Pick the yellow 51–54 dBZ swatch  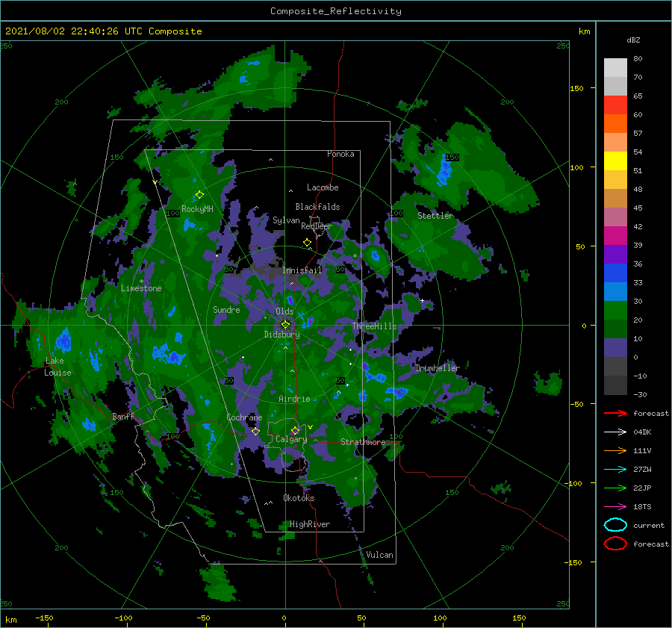(x=615, y=161)
